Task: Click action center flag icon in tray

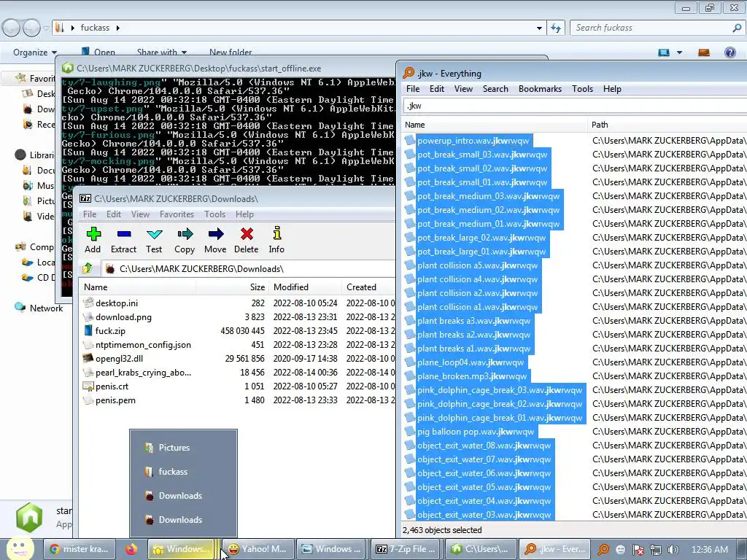Action: coord(638,550)
